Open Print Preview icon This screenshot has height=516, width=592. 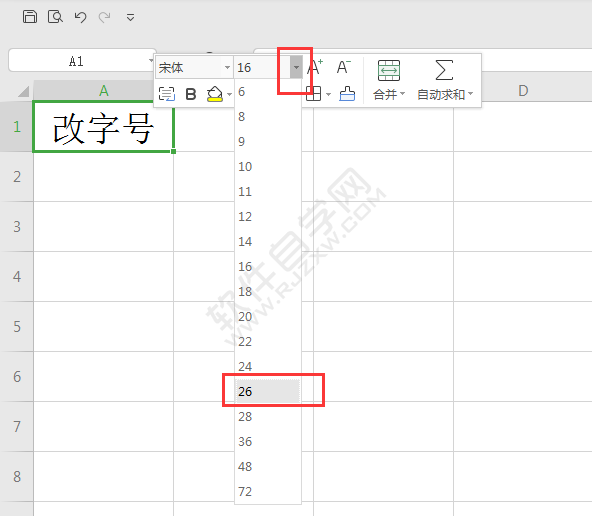[x=55, y=17]
